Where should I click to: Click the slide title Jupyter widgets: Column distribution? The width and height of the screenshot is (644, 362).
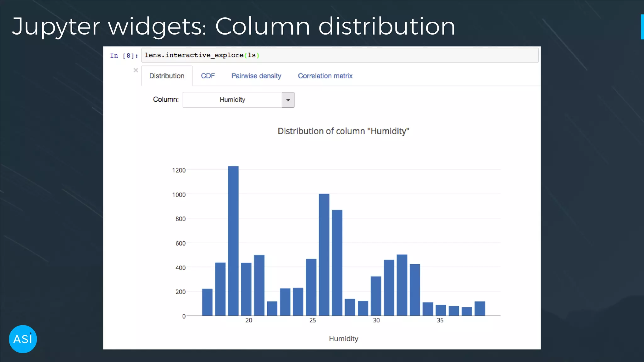point(234,27)
